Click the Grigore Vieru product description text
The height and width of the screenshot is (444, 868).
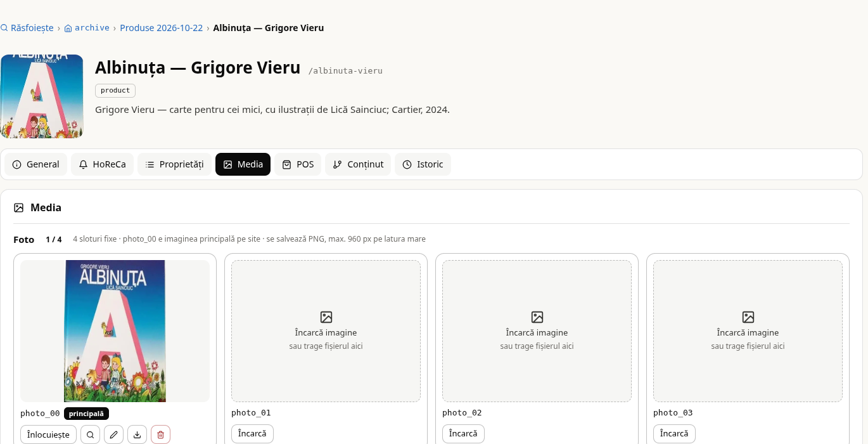(x=272, y=110)
